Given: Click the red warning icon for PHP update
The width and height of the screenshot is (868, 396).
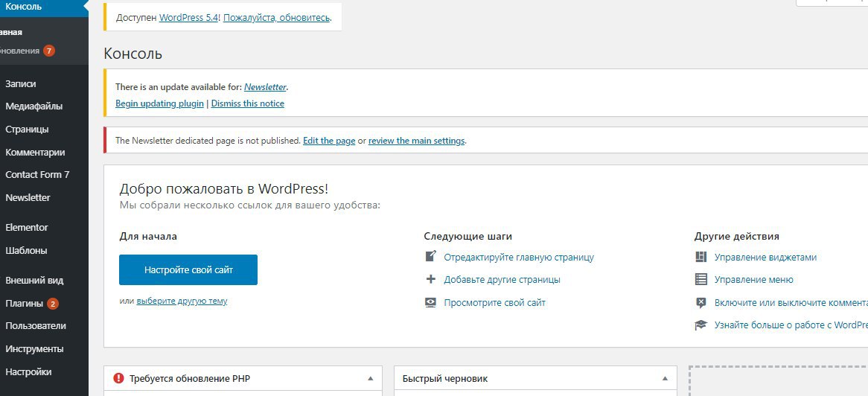Looking at the screenshot, I should 118,378.
